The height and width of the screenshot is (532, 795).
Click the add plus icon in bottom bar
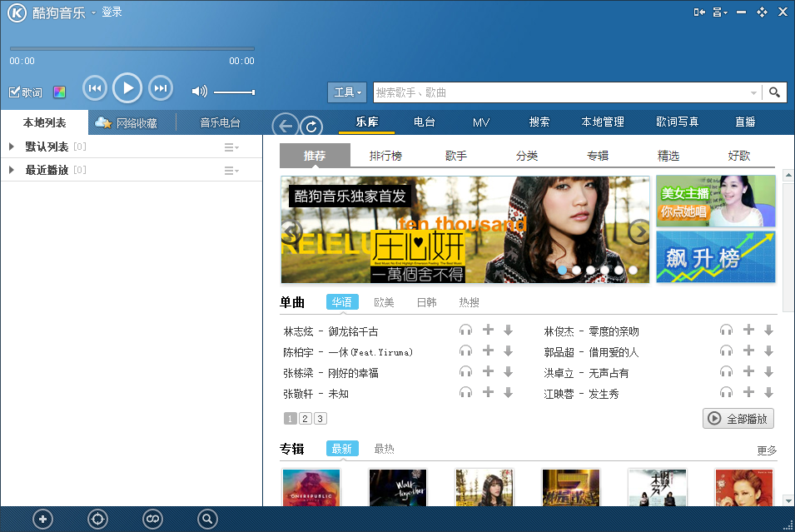tap(42, 519)
